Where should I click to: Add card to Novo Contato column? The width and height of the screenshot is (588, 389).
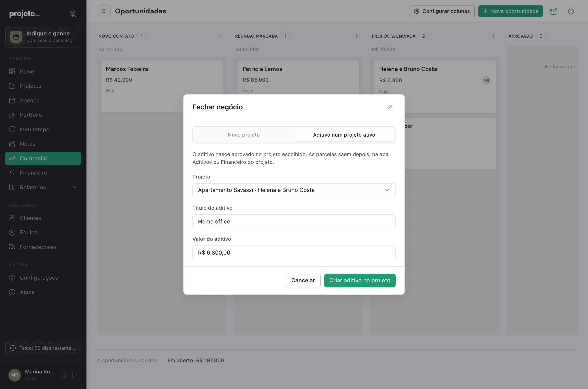point(220,36)
